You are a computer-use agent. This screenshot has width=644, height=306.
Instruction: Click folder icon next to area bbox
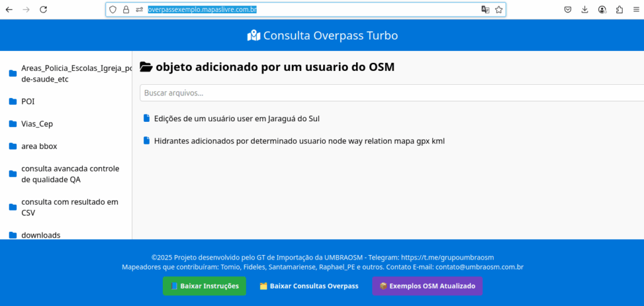tap(13, 146)
